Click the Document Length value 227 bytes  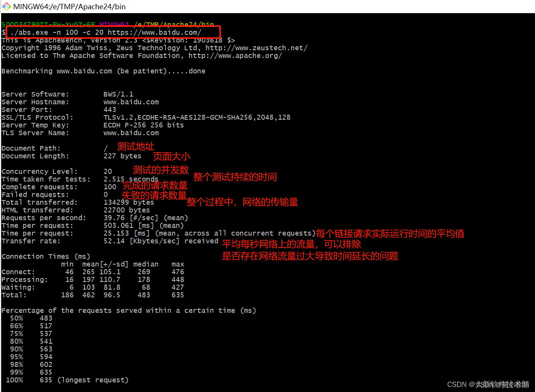[123, 156]
